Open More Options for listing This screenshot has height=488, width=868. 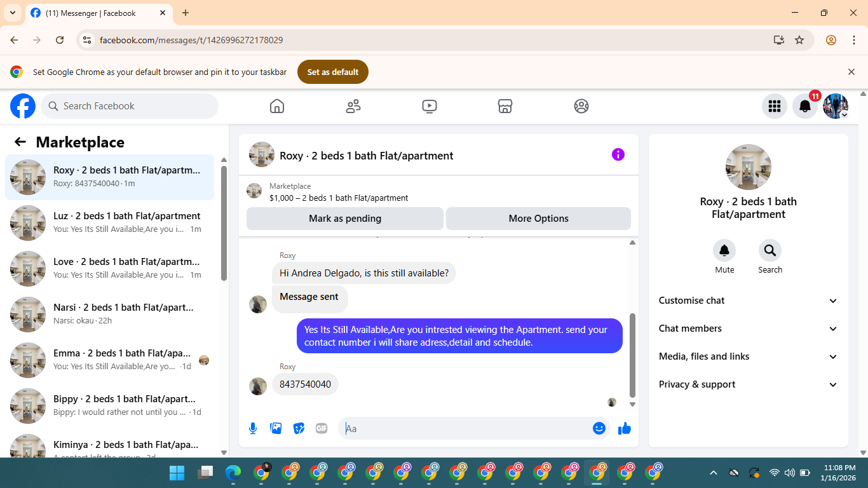[x=538, y=219]
